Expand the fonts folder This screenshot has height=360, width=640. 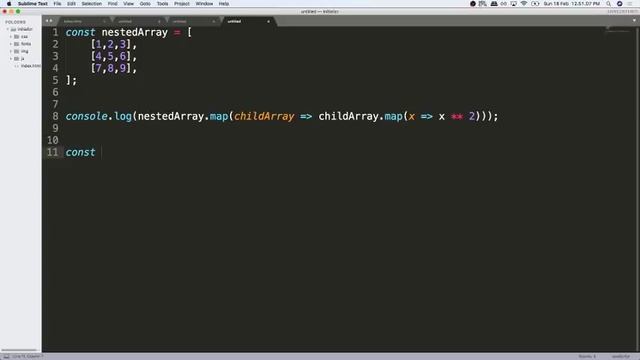point(11,44)
